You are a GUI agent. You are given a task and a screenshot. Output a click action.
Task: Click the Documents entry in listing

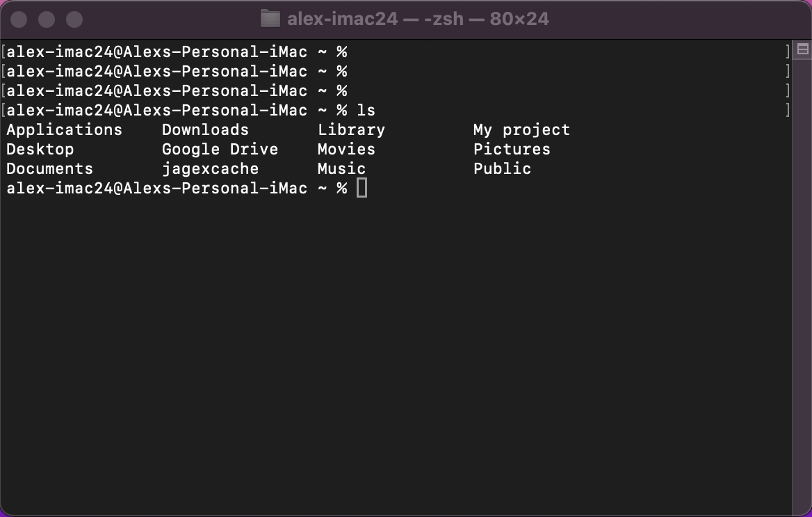click(x=50, y=169)
